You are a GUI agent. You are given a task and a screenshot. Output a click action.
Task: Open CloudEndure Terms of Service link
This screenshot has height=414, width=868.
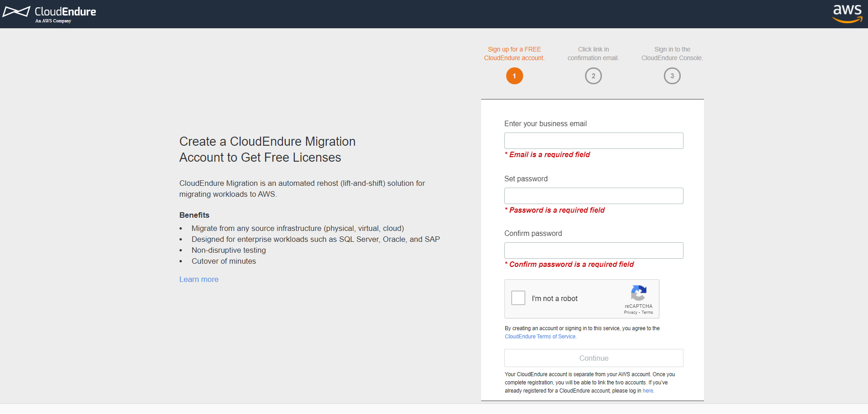(540, 337)
